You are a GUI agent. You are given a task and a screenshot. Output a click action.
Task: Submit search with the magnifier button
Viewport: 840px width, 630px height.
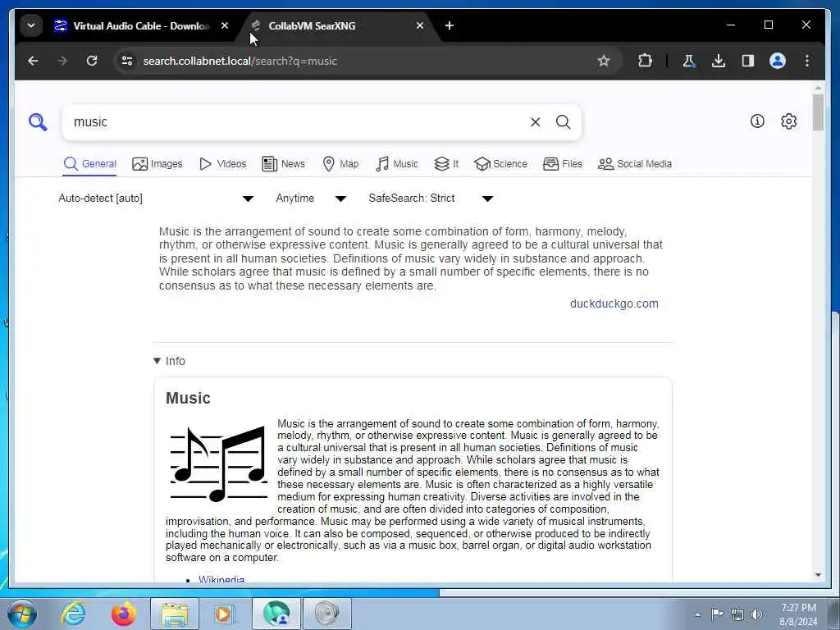pos(563,122)
